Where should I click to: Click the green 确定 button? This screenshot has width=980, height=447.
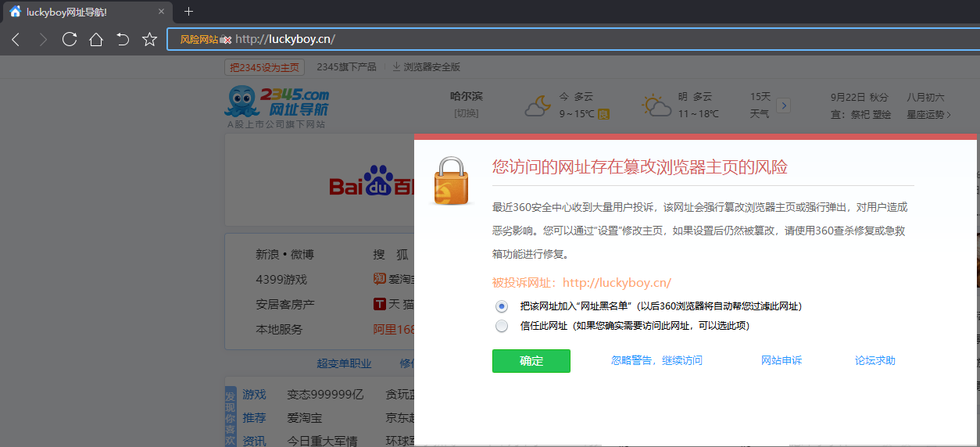(531, 361)
